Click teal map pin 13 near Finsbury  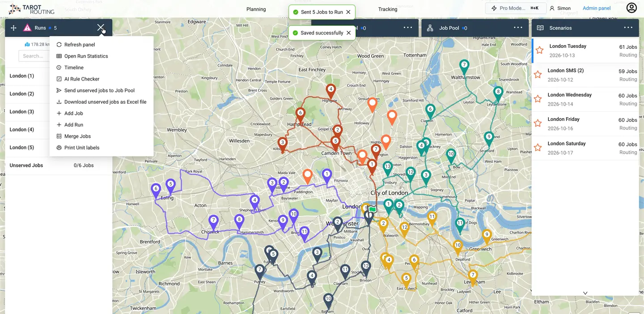tap(388, 169)
